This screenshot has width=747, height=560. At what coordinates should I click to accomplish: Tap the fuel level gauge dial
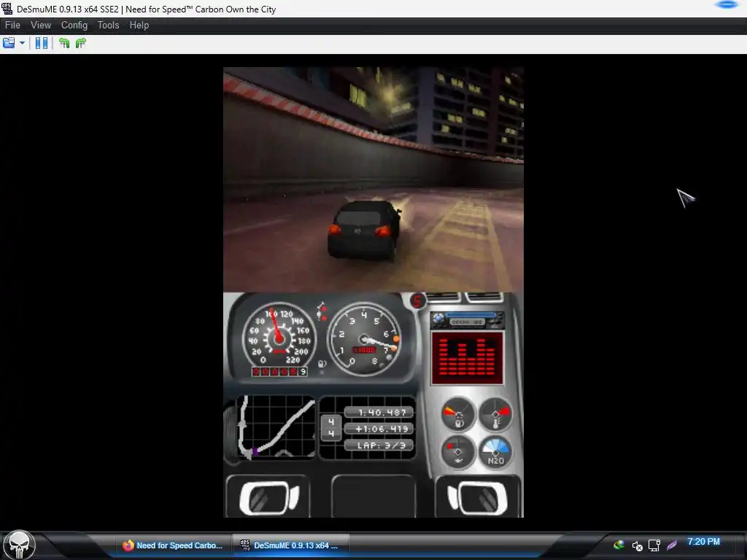pyautogui.click(x=458, y=414)
